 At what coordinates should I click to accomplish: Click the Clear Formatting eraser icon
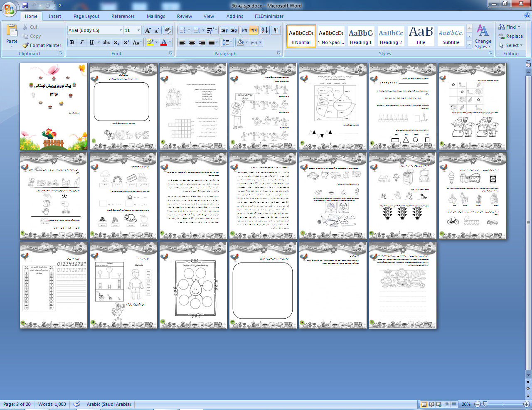[x=168, y=30]
